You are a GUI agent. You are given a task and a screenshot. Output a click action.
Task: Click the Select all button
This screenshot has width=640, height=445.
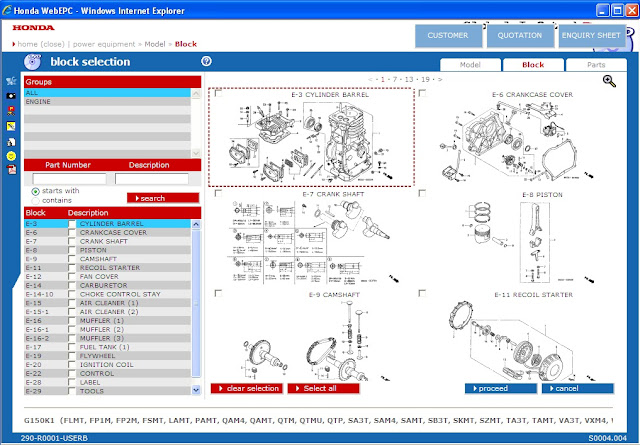tap(323, 388)
